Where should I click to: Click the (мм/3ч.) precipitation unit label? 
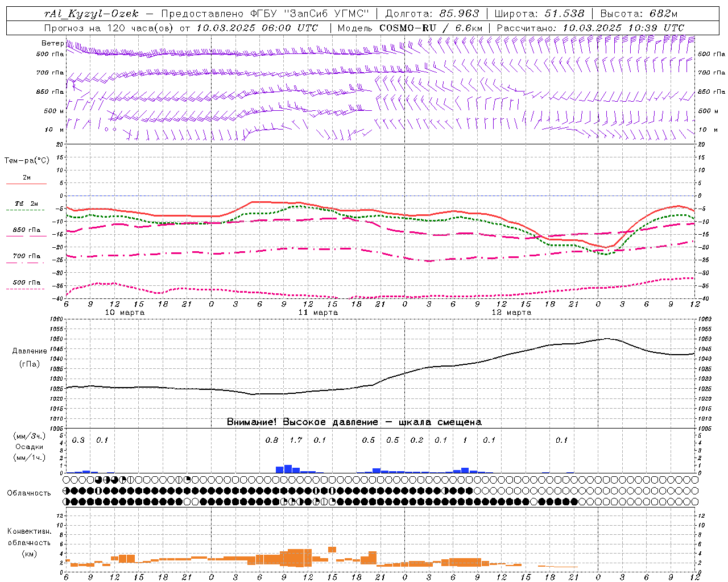30,436
